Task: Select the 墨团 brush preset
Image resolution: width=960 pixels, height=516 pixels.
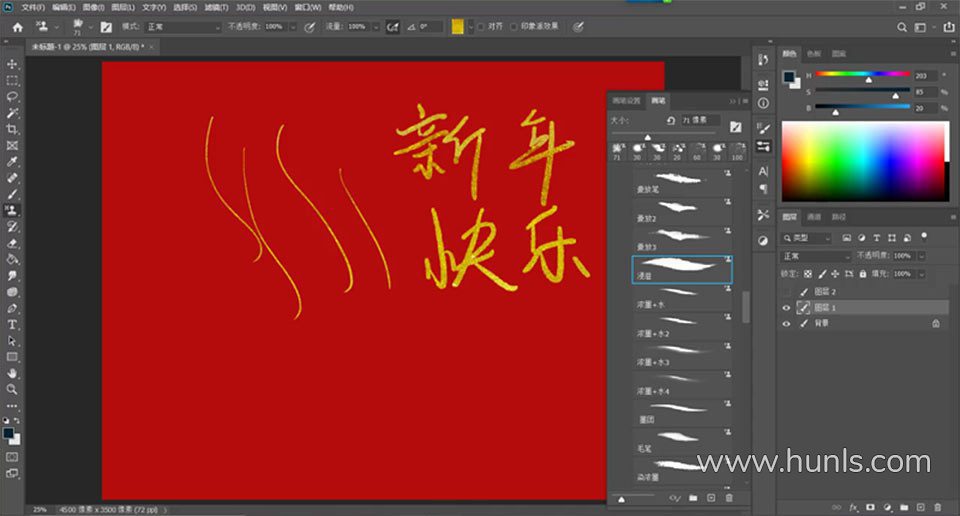Action: 682,412
